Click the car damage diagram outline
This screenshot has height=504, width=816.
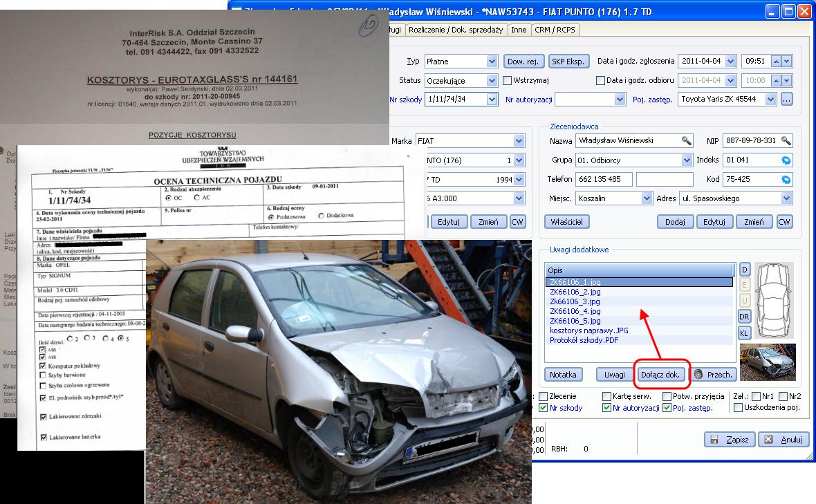click(774, 301)
